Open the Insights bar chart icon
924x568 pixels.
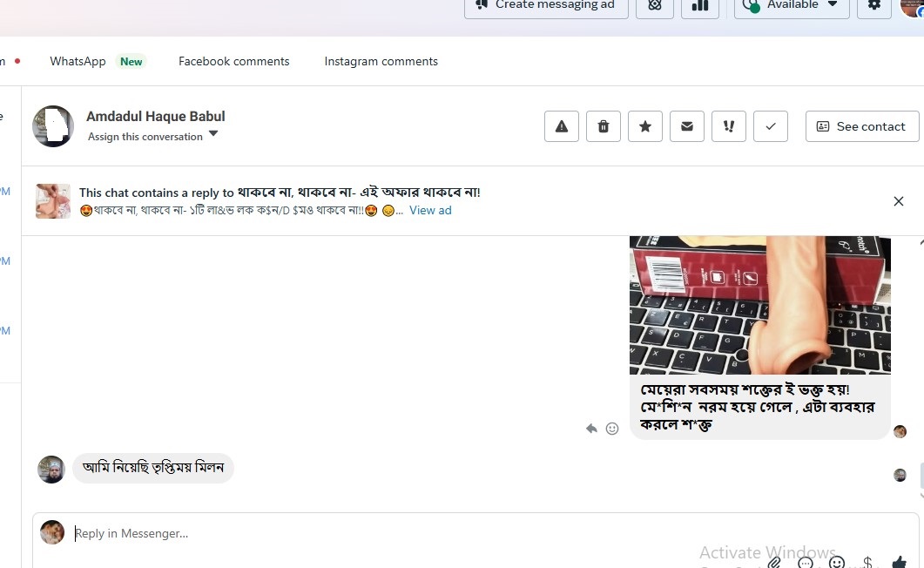click(699, 6)
